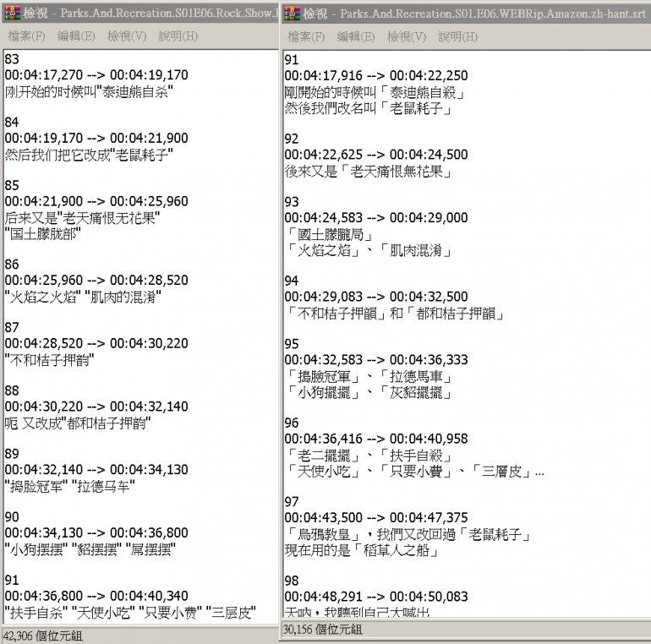Click line "捣脸冠军" "拉德马车"
The width and height of the screenshot is (651, 644).
69,486
